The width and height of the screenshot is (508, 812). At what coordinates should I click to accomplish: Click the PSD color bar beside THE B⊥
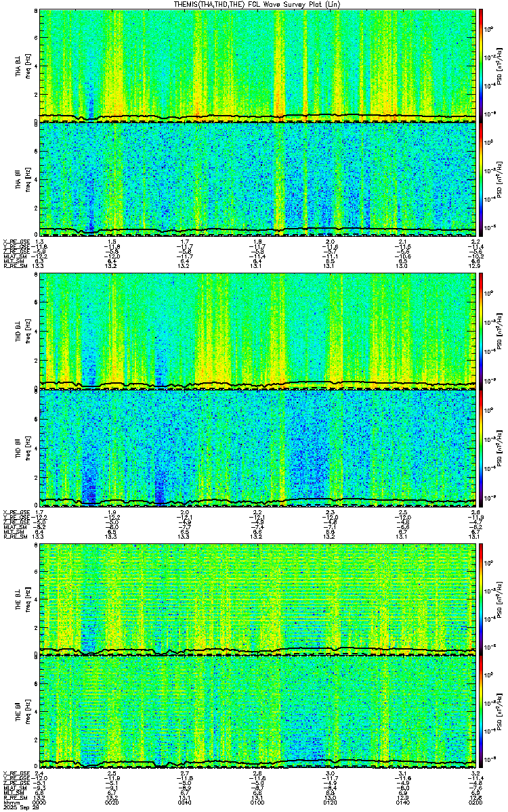point(481,599)
